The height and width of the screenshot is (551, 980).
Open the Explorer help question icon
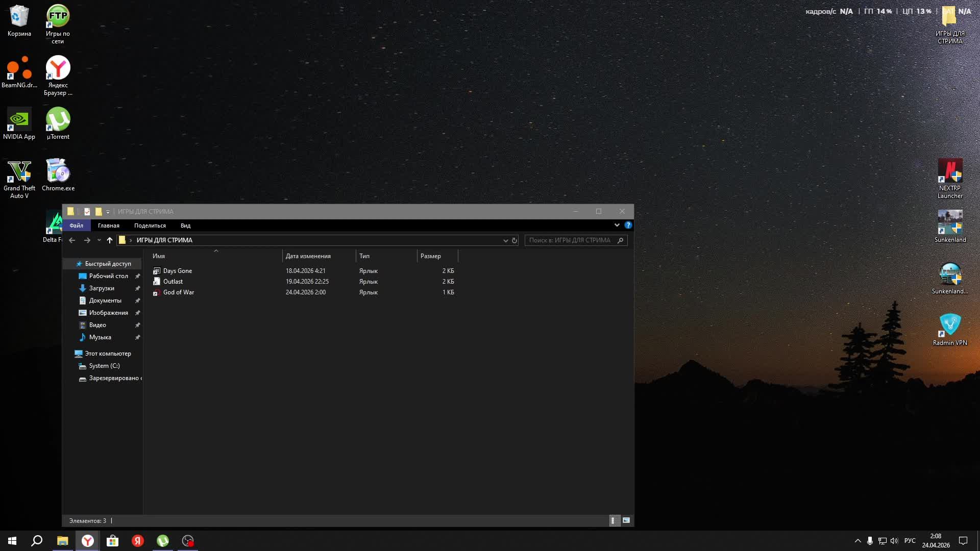pyautogui.click(x=628, y=225)
